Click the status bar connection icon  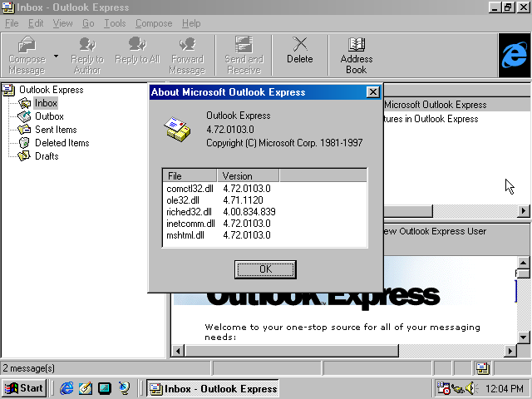[483, 368]
